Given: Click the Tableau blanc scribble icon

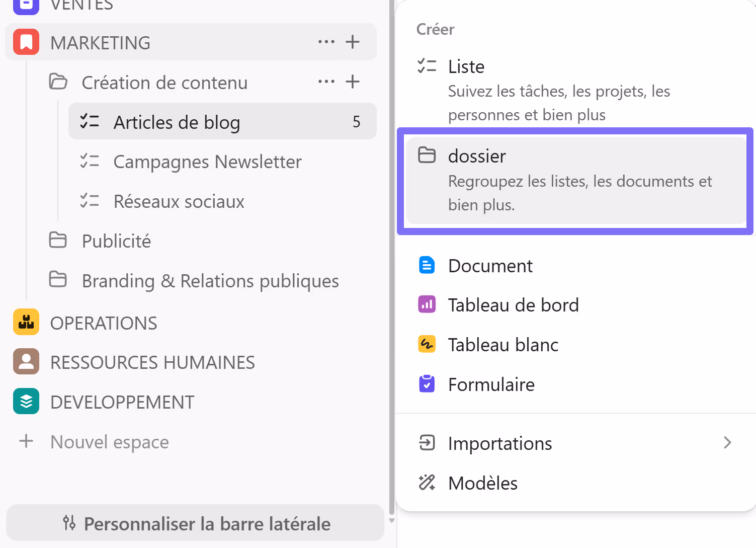Looking at the screenshot, I should pos(427,344).
